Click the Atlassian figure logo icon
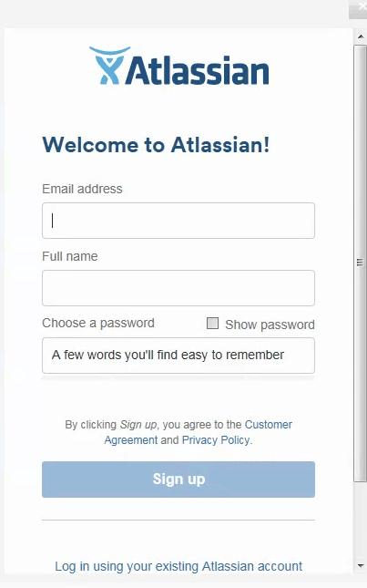The image size is (367, 588). coord(109,66)
